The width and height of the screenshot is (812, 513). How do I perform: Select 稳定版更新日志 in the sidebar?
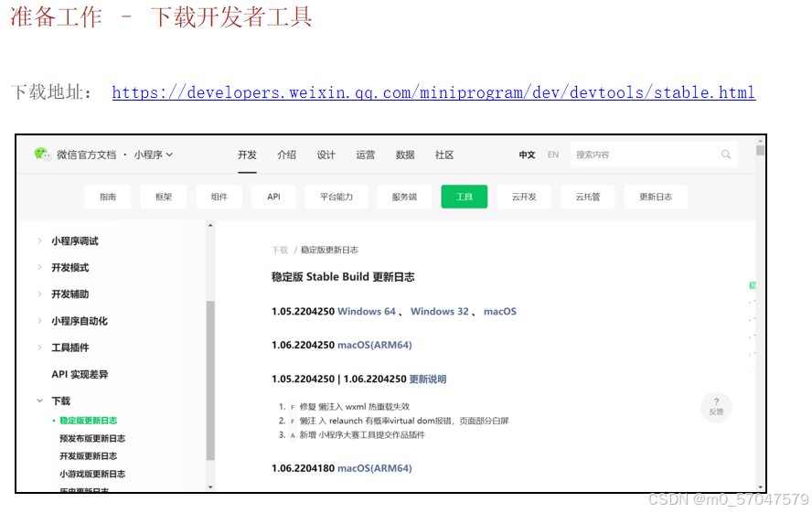pyautogui.click(x=88, y=421)
